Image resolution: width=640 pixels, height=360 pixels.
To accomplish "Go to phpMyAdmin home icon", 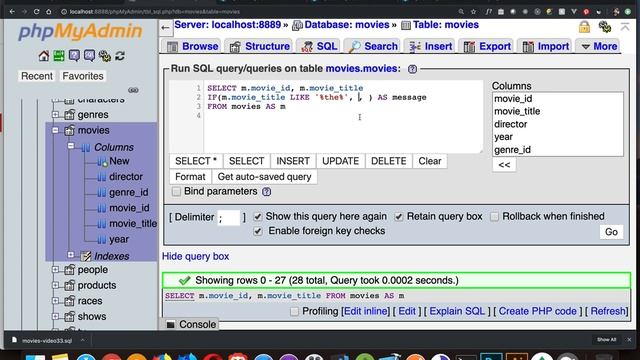I will coord(44,56).
